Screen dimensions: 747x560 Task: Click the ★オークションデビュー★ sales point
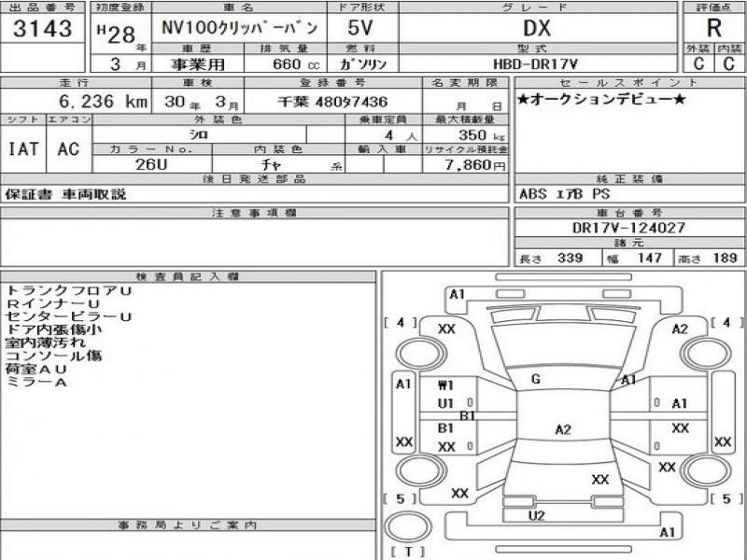tap(601, 100)
